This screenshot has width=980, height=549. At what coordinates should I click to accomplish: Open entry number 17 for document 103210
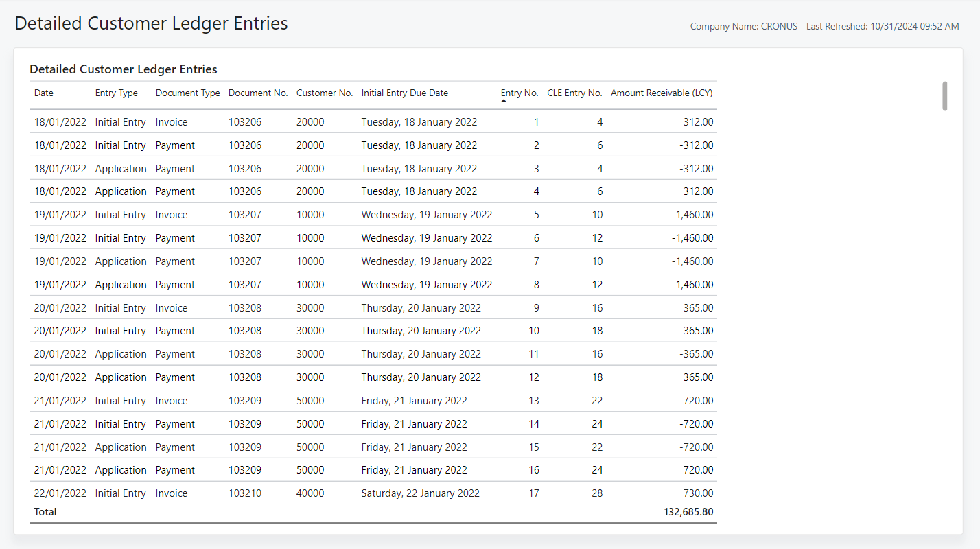pos(533,493)
